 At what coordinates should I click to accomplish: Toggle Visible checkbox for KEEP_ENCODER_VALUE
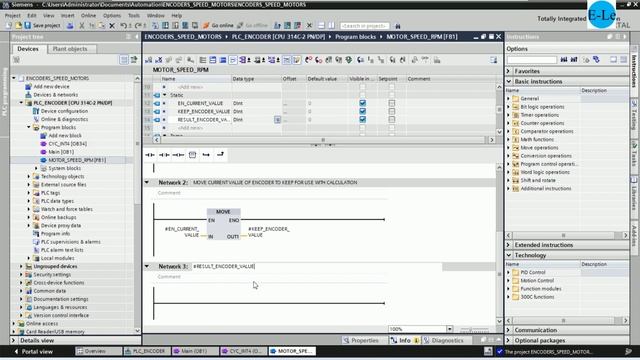[x=362, y=111]
